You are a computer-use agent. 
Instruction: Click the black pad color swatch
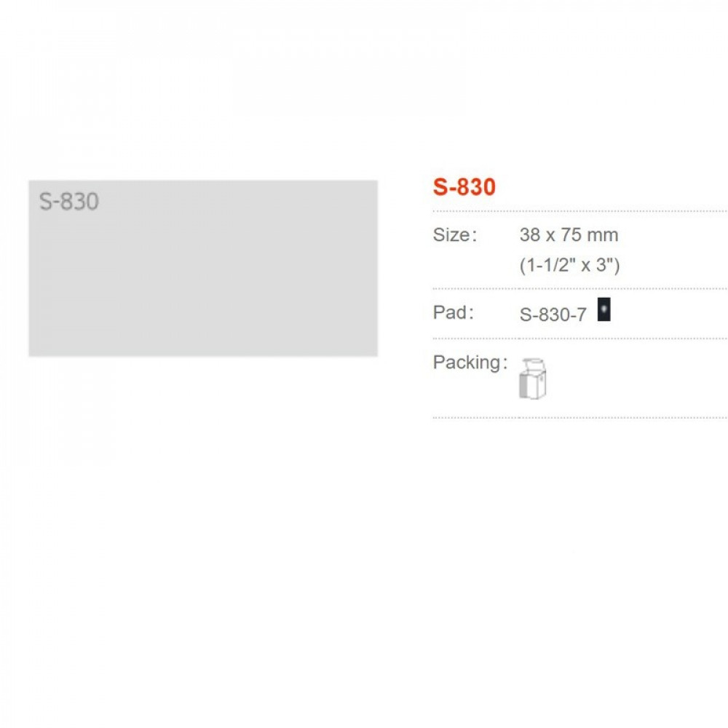(604, 309)
